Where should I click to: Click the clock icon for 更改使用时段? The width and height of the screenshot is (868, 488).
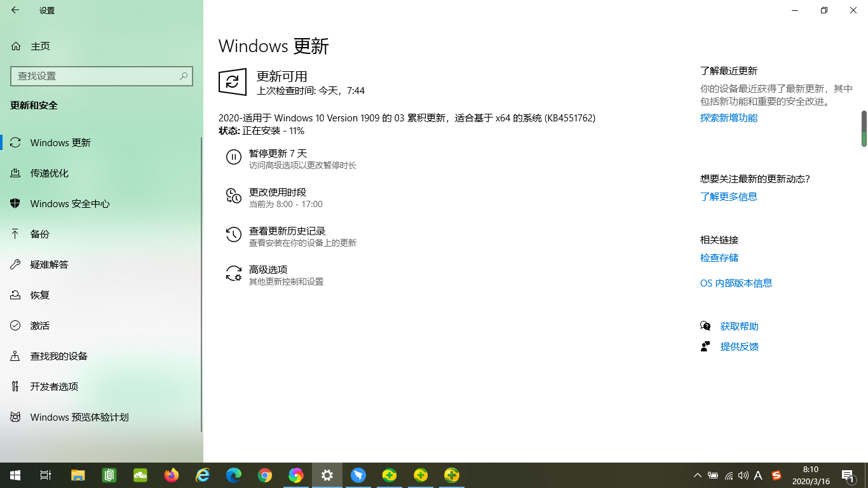tap(234, 196)
